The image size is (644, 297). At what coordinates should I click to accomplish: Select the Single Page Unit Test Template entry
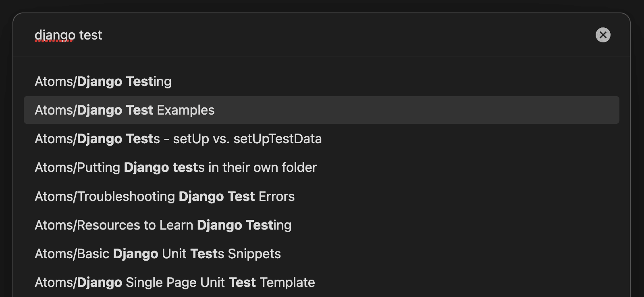tap(175, 282)
